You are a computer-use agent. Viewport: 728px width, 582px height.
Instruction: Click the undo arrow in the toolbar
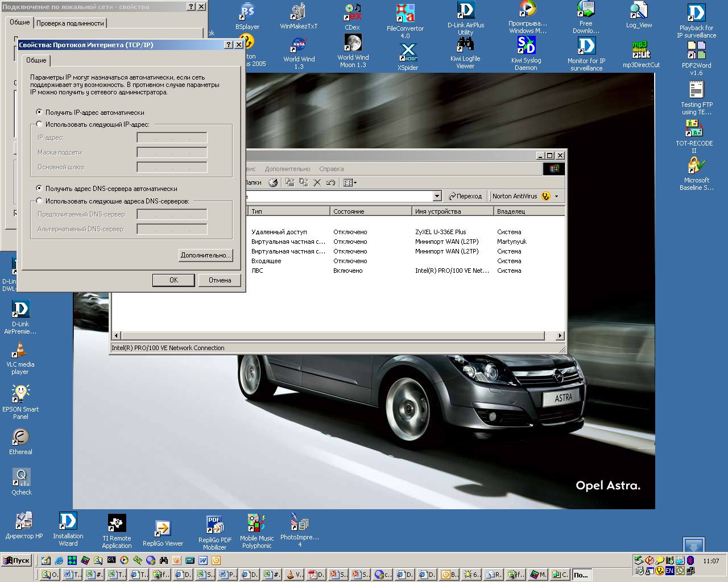pyautogui.click(x=330, y=182)
